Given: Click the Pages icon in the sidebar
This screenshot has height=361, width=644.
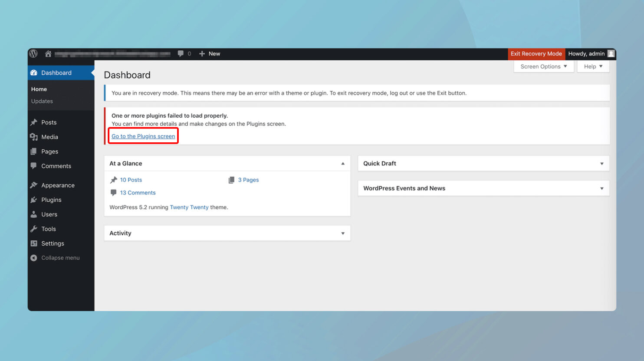Looking at the screenshot, I should (x=34, y=151).
